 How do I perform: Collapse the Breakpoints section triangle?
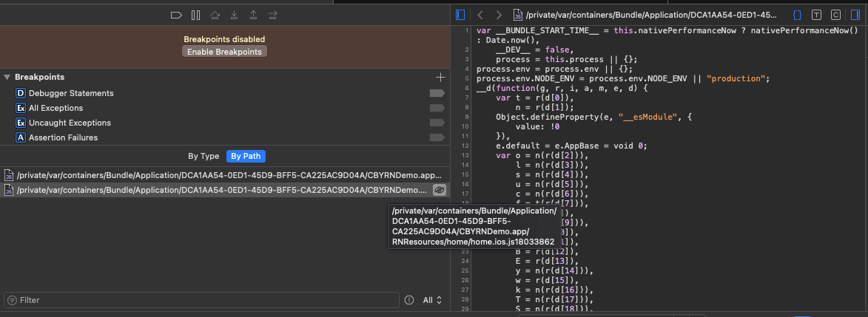tap(7, 78)
